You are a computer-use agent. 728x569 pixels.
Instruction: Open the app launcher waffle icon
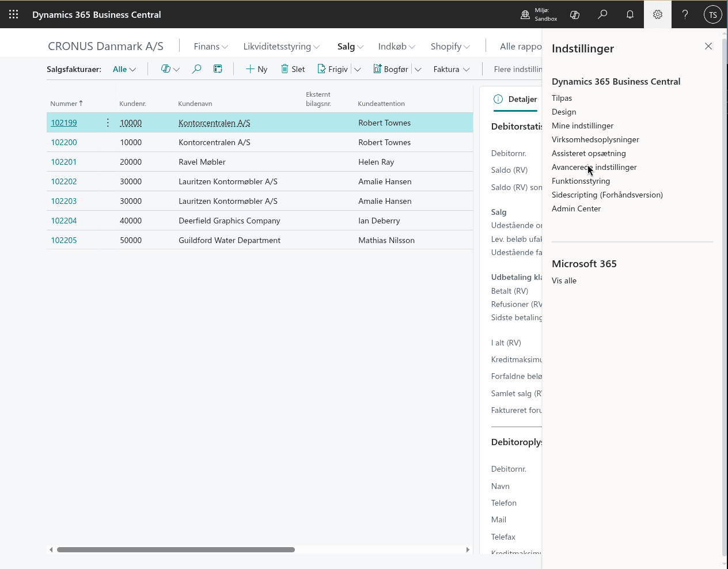[14, 14]
